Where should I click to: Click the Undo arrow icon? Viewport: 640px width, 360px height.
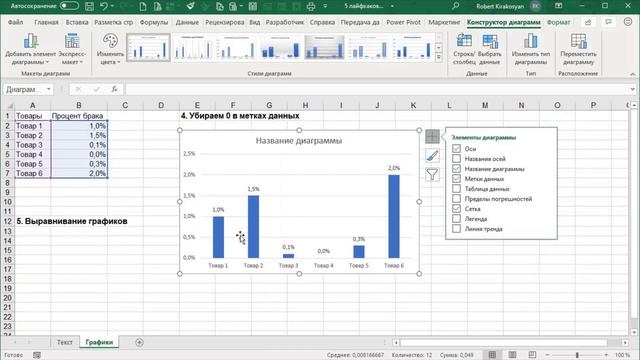[104, 6]
